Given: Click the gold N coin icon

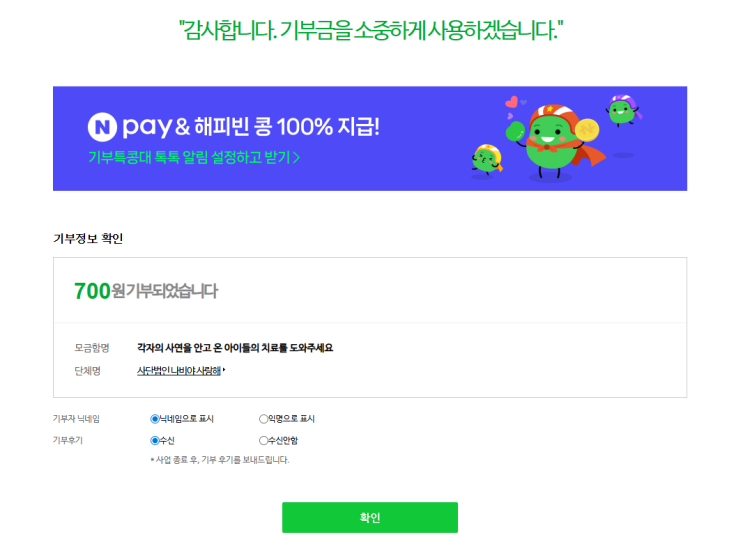Looking at the screenshot, I should pyautogui.click(x=587, y=130).
